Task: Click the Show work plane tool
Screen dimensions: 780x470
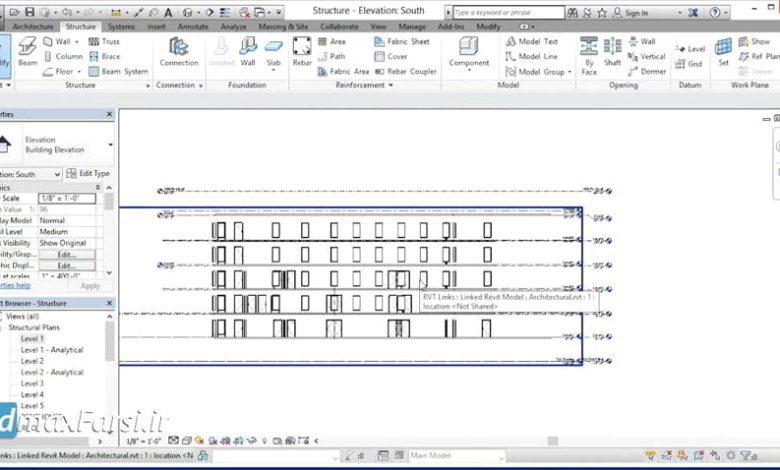Action: pyautogui.click(x=754, y=41)
